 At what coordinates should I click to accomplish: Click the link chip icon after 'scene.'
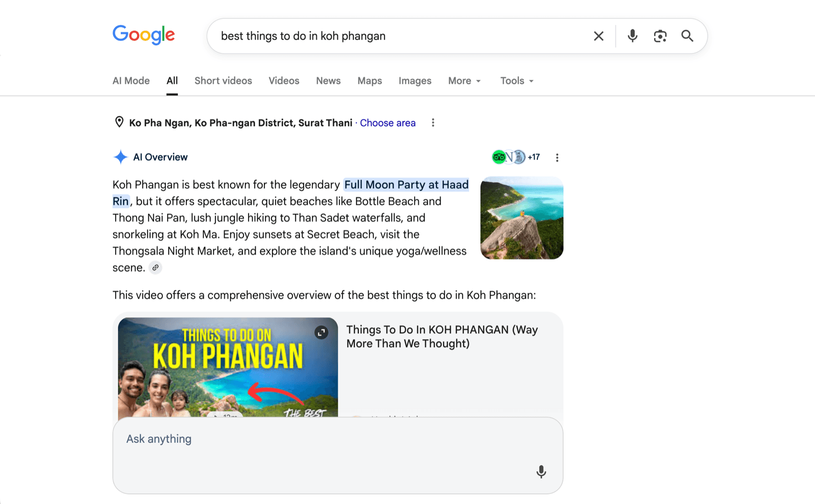point(155,267)
